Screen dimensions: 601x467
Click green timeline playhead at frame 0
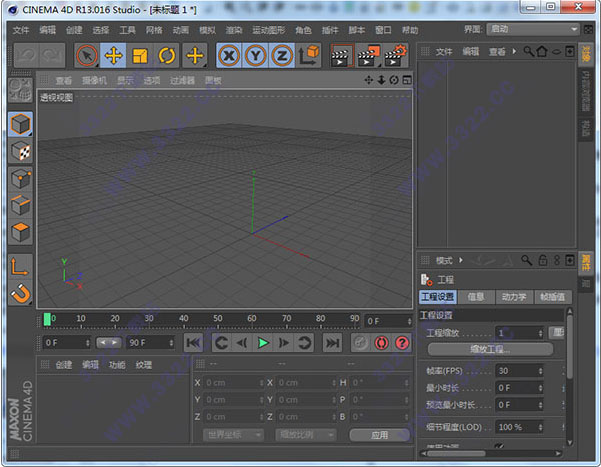[x=47, y=319]
